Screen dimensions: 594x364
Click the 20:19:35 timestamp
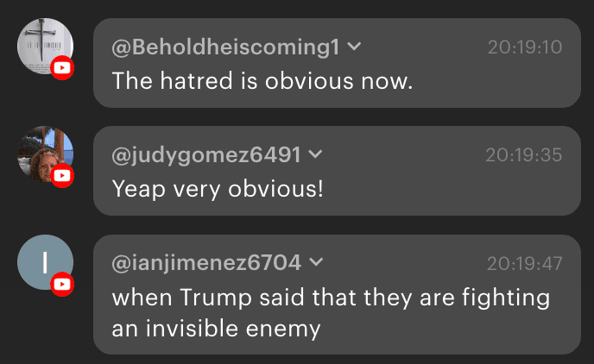click(x=523, y=155)
